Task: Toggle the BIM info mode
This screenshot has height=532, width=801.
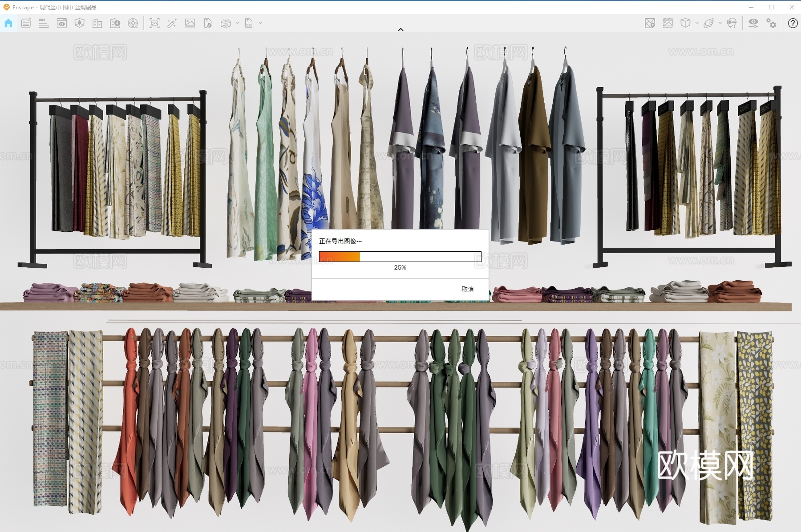Action: point(44,23)
